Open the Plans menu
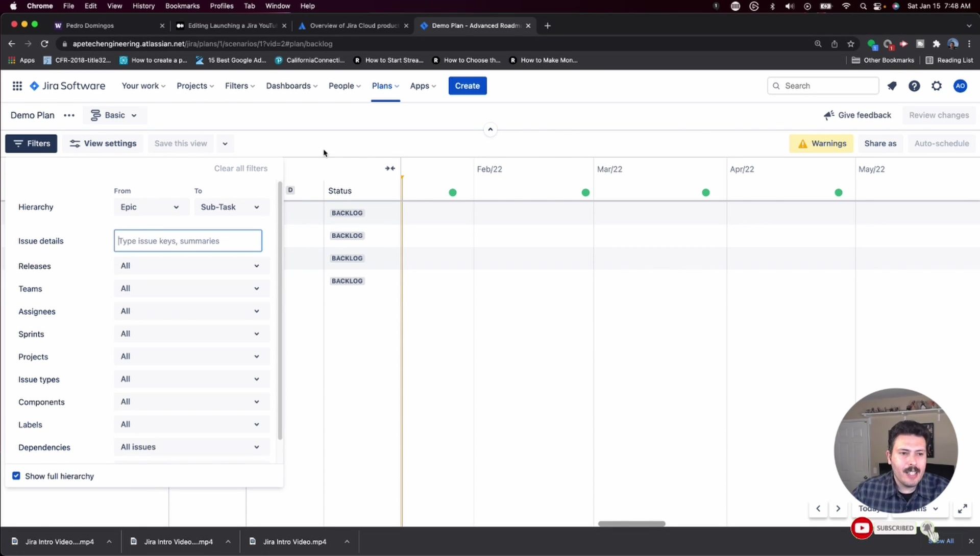This screenshot has height=556, width=980. click(x=385, y=86)
